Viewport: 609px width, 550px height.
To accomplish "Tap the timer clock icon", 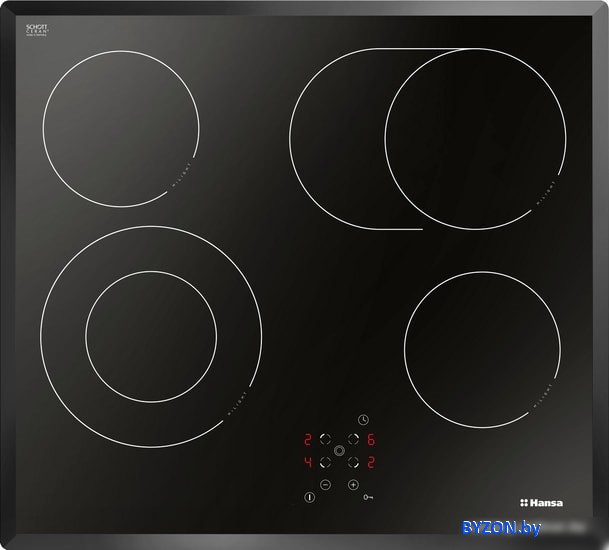I will [x=363, y=419].
